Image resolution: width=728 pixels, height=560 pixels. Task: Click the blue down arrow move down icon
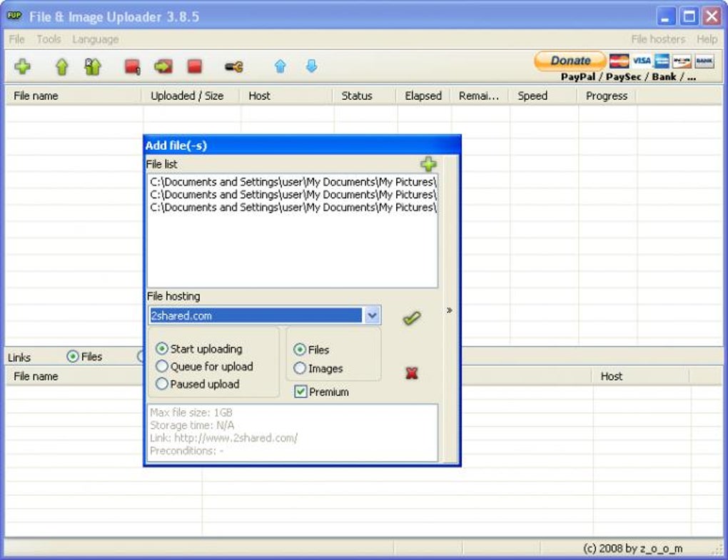pyautogui.click(x=311, y=66)
